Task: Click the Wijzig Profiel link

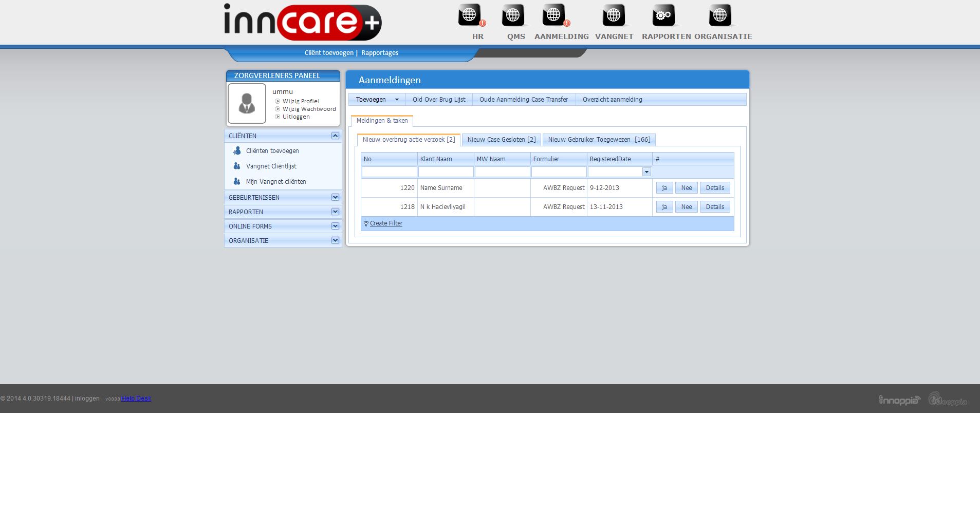Action: pyautogui.click(x=301, y=101)
